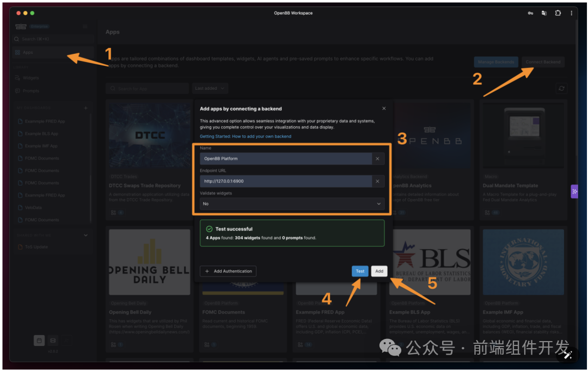The width and height of the screenshot is (588, 371).
Task: Click the Endpoint URL input field
Action: pos(286,181)
